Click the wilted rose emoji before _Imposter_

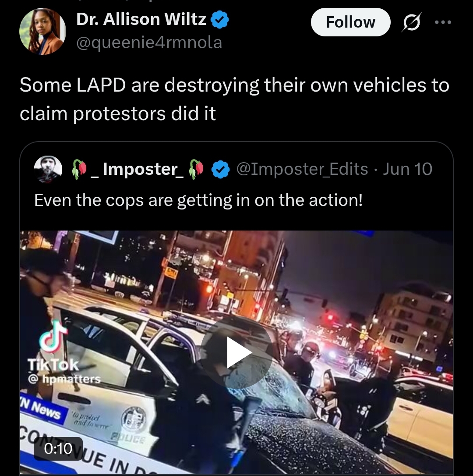click(79, 169)
